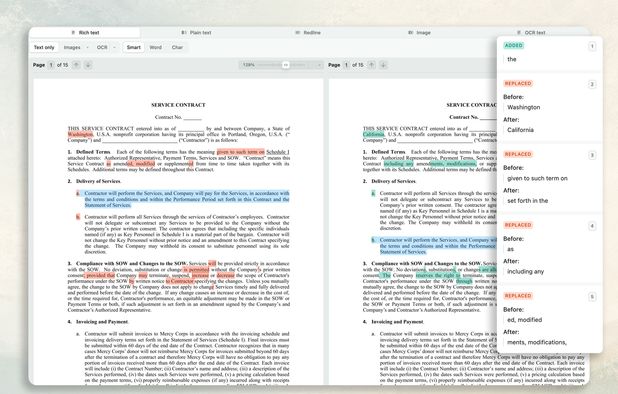Select Washington to California replaced change

click(x=550, y=107)
